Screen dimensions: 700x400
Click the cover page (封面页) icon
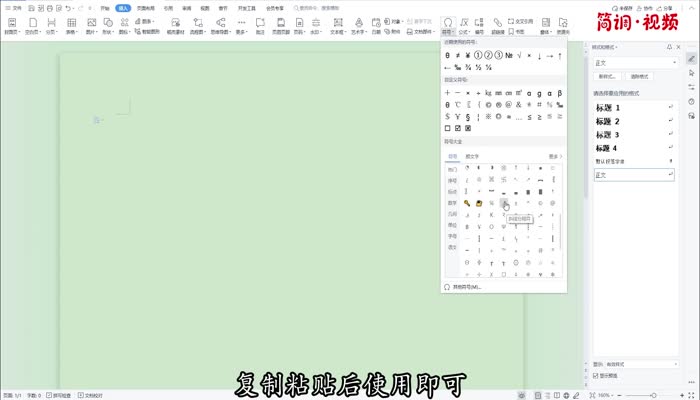[x=12, y=22]
